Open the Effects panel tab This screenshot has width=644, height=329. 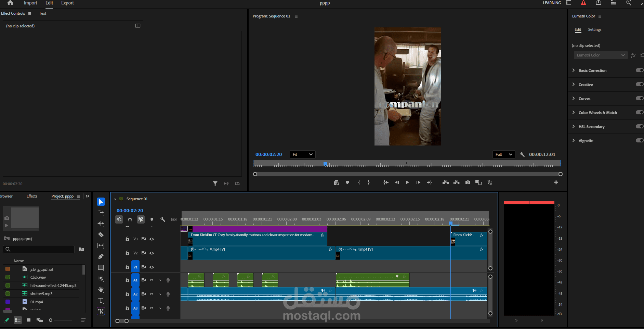tap(32, 196)
